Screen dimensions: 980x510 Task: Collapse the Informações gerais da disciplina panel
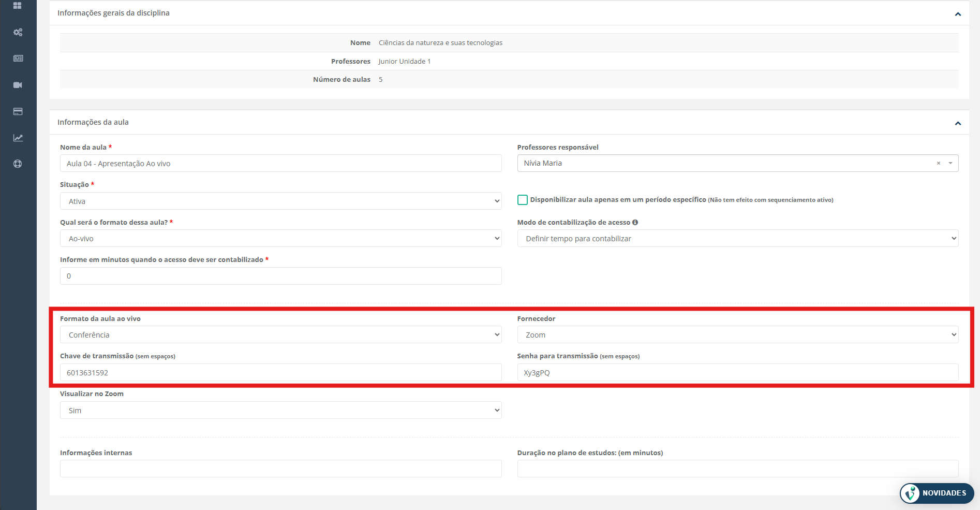click(x=958, y=14)
